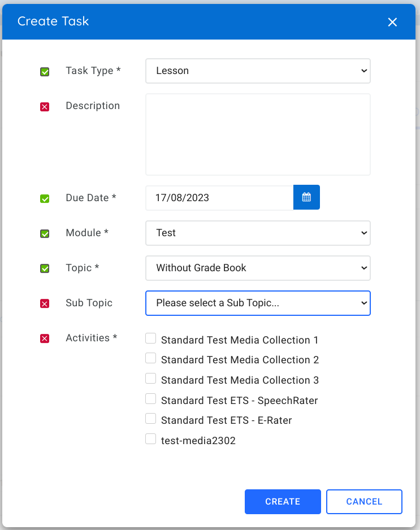
Task: Check the test-media2302 activity
Action: (151, 438)
